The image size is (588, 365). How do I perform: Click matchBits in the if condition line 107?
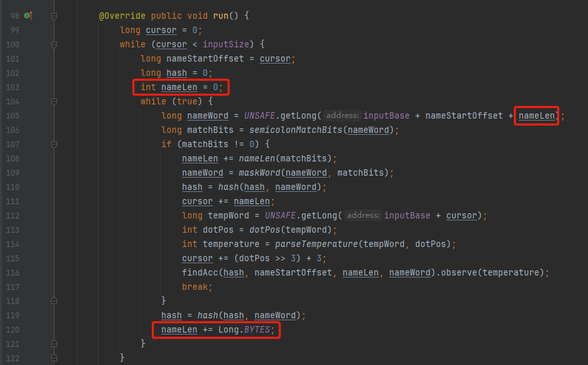205,144
